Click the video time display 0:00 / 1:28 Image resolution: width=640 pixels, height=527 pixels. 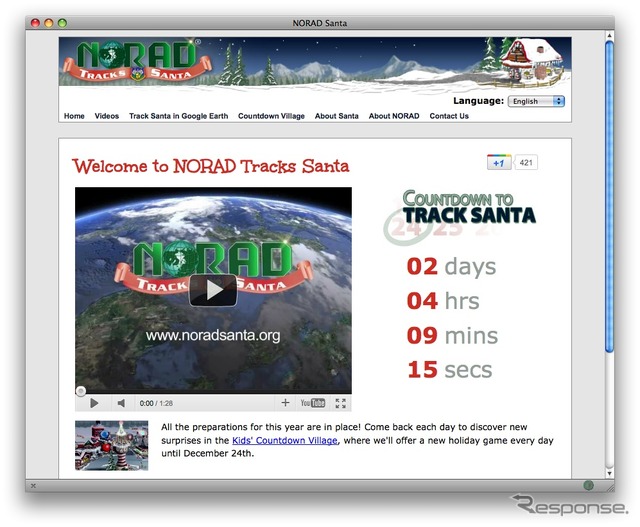click(156, 403)
